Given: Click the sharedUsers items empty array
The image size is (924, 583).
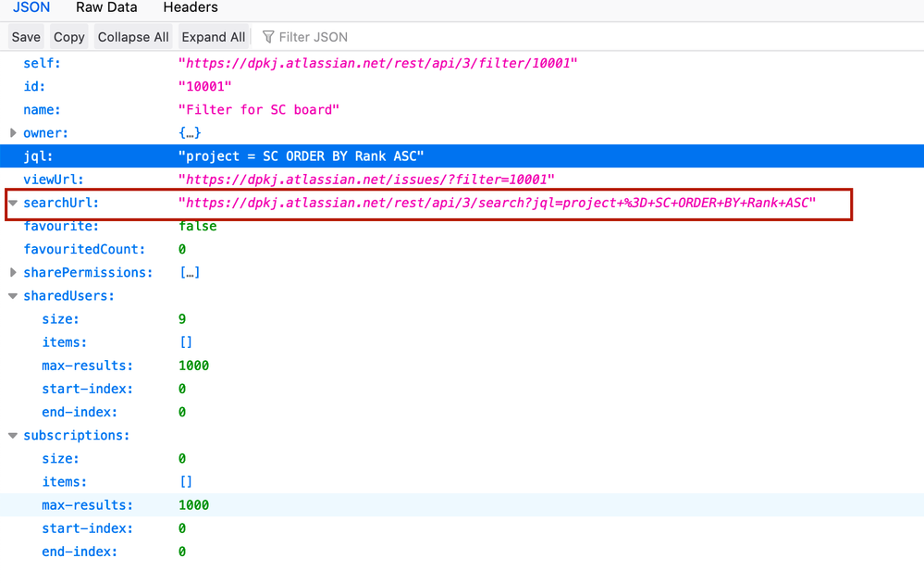Looking at the screenshot, I should pos(186,342).
